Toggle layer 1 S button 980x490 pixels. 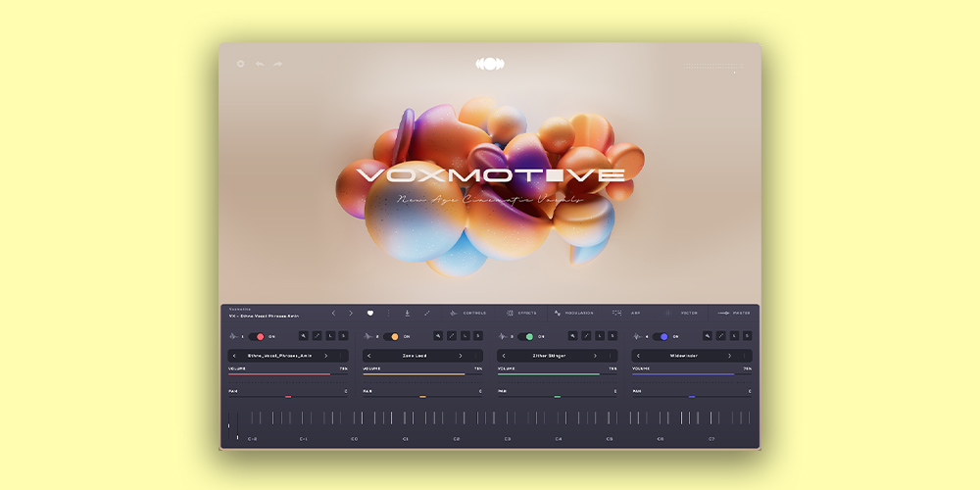343,335
